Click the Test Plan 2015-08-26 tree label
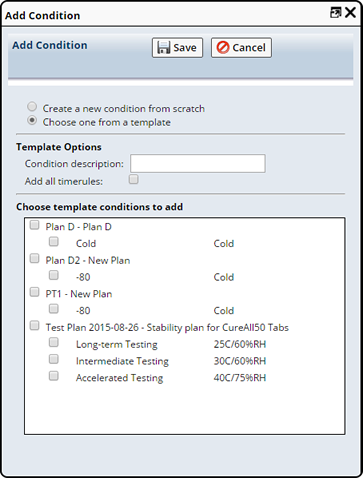The height and width of the screenshot is (478, 363). tap(167, 328)
